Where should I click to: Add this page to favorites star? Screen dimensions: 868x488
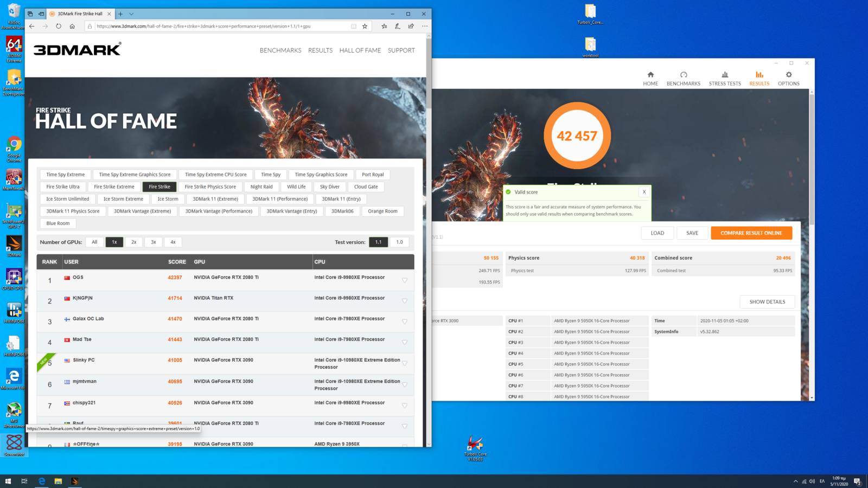[365, 26]
